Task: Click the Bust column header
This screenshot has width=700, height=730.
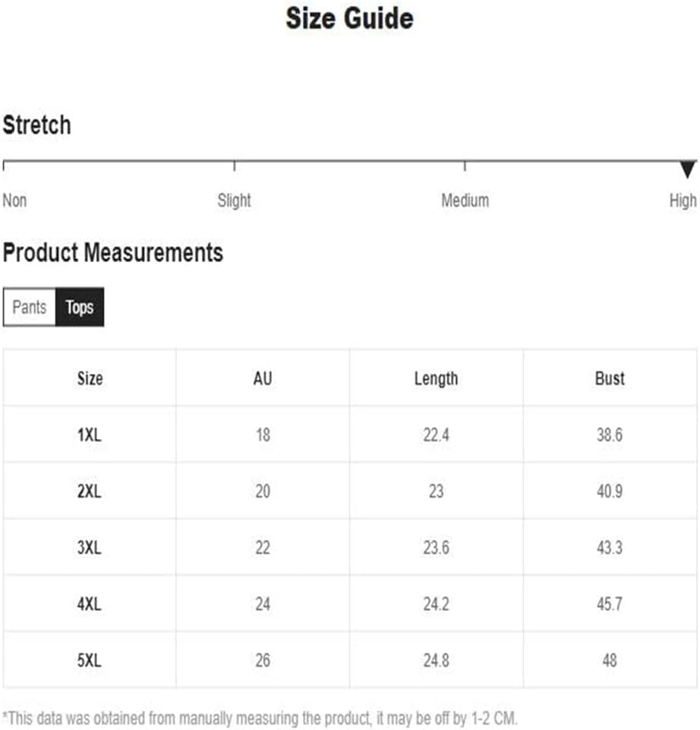Action: pos(610,378)
